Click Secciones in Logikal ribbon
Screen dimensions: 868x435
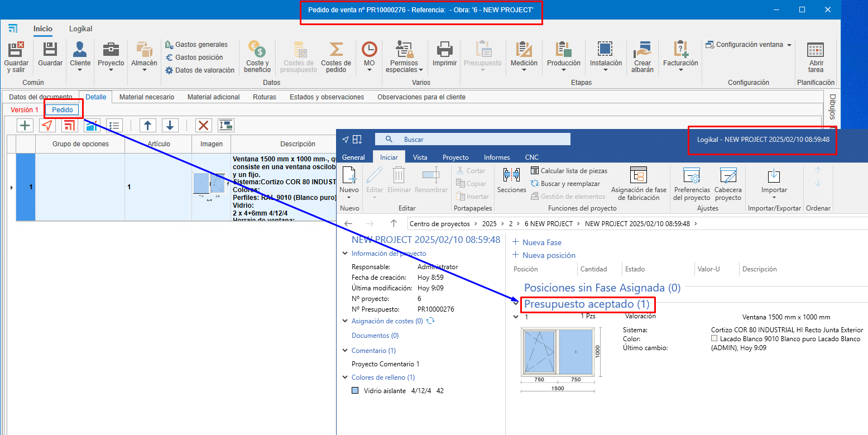511,180
